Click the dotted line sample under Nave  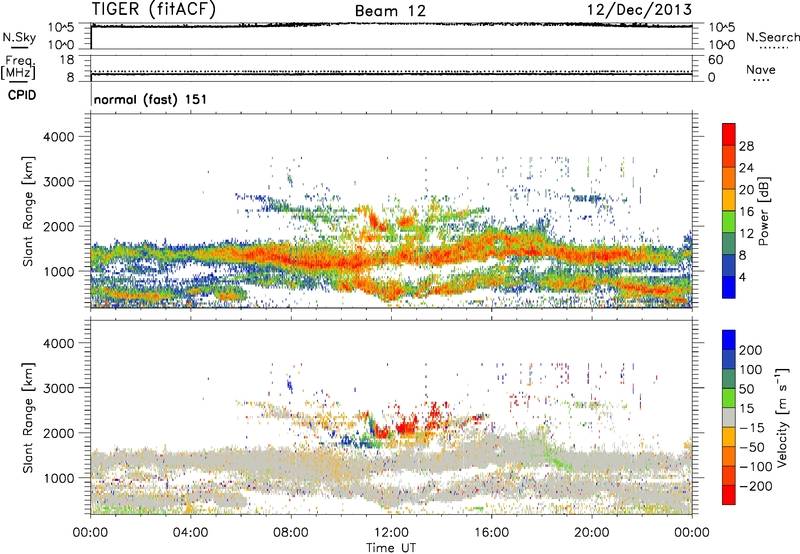click(x=761, y=80)
